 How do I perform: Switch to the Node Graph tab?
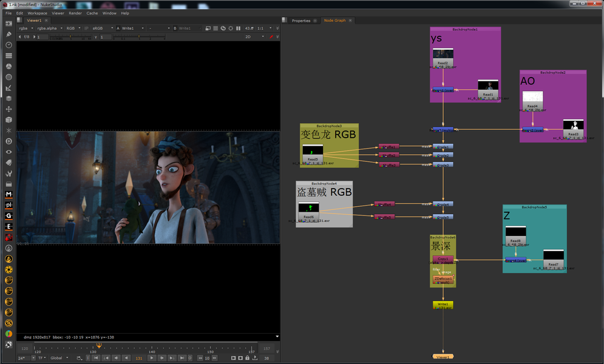[x=334, y=21]
